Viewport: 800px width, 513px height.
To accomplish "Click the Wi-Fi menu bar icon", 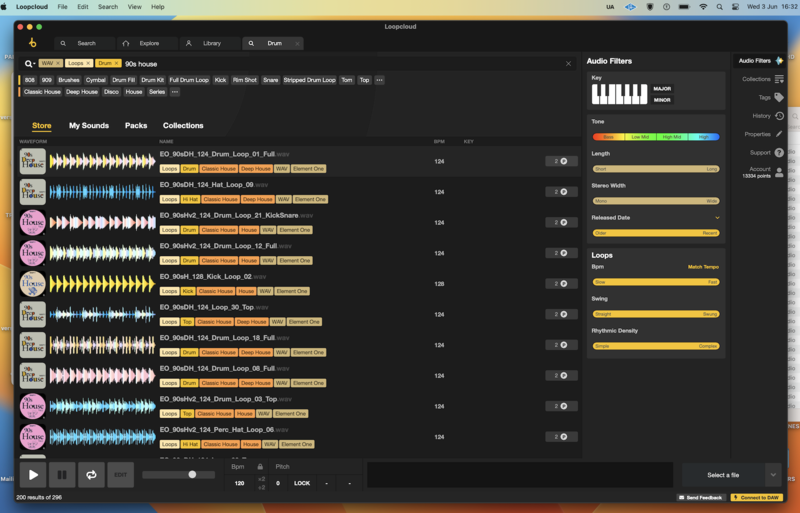I will click(x=703, y=7).
